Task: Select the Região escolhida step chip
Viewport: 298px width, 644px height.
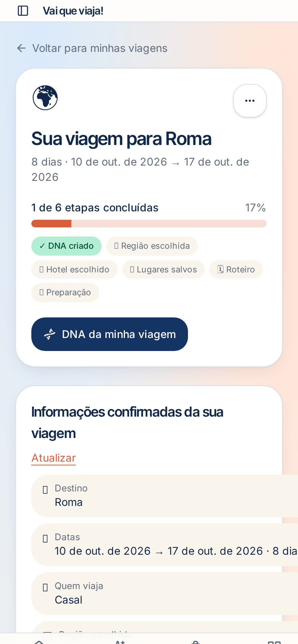Action: pos(152,246)
